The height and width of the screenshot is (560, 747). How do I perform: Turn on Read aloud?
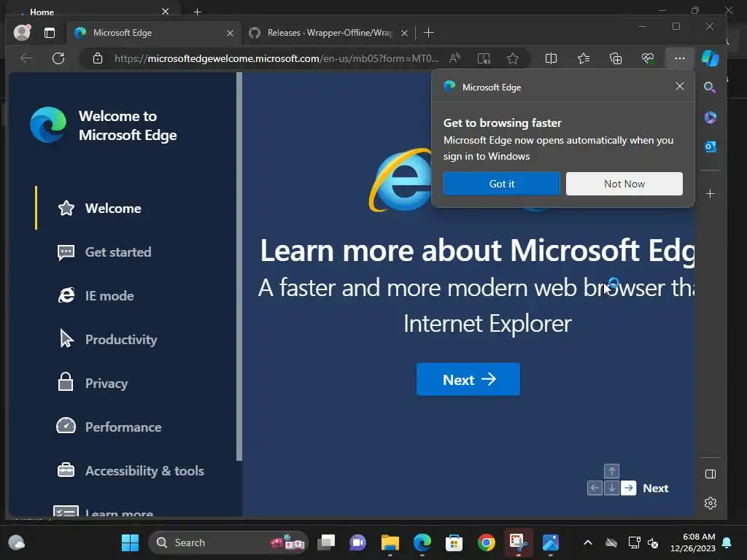455,58
